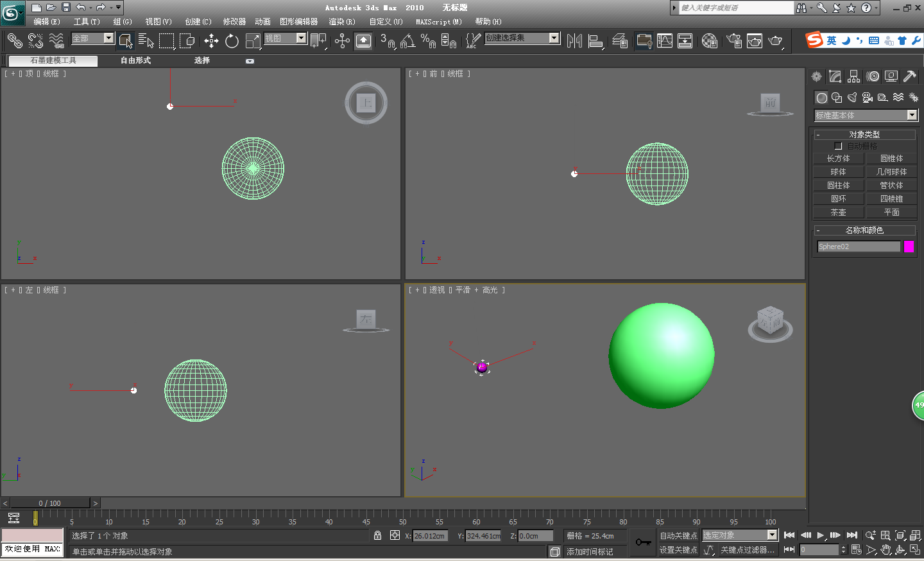Screen dimensions: 924x561
Task: Click the Mirror tool icon
Action: coord(574,41)
